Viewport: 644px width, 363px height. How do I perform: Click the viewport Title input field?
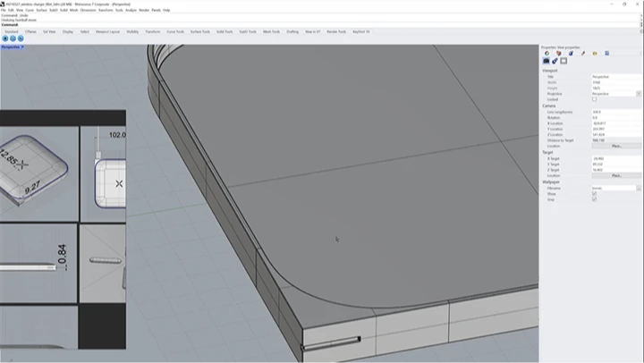click(616, 77)
